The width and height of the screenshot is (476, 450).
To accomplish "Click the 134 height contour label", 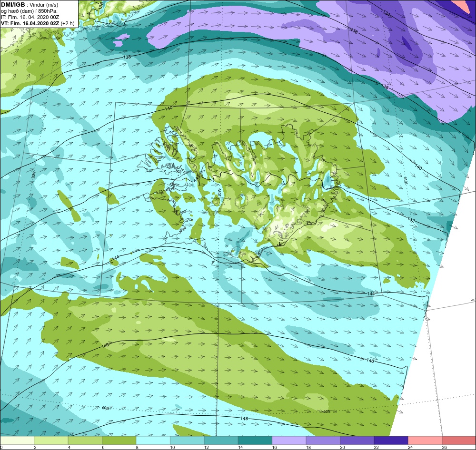I will [x=386, y=13].
